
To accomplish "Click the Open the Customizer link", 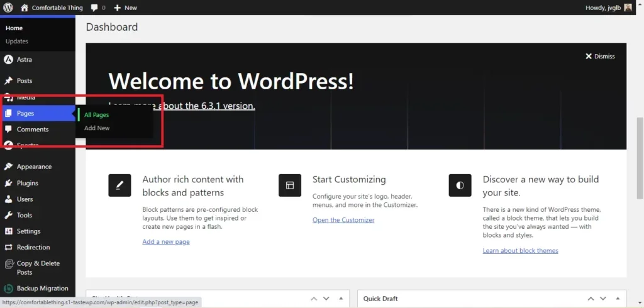I will coord(343,220).
